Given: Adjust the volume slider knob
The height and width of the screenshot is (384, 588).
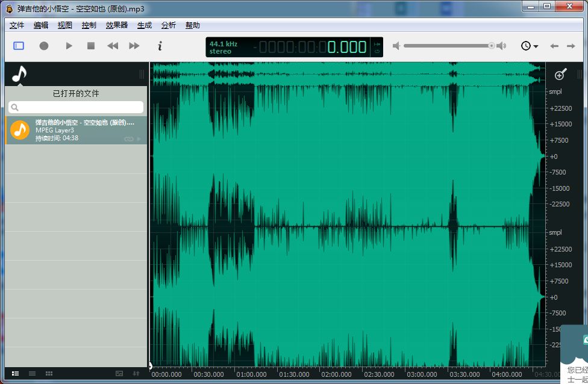Looking at the screenshot, I should (x=491, y=46).
